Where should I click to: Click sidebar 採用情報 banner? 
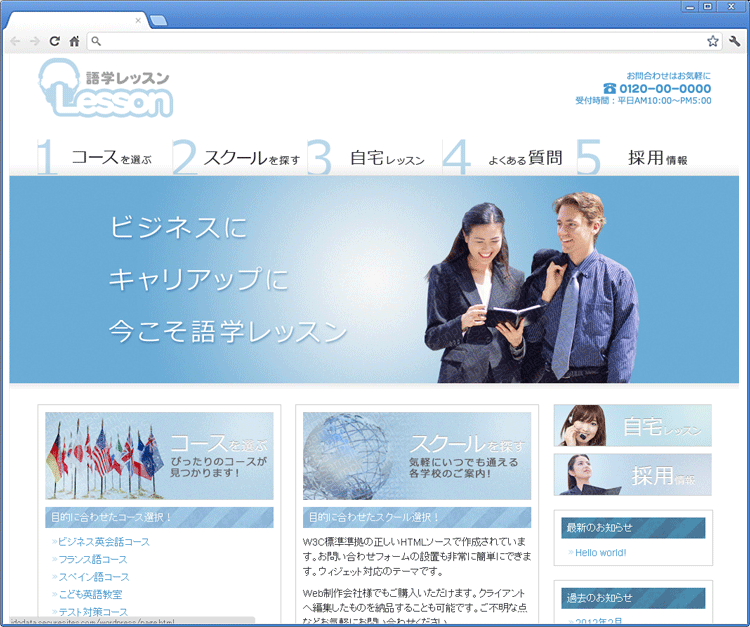tap(633, 474)
